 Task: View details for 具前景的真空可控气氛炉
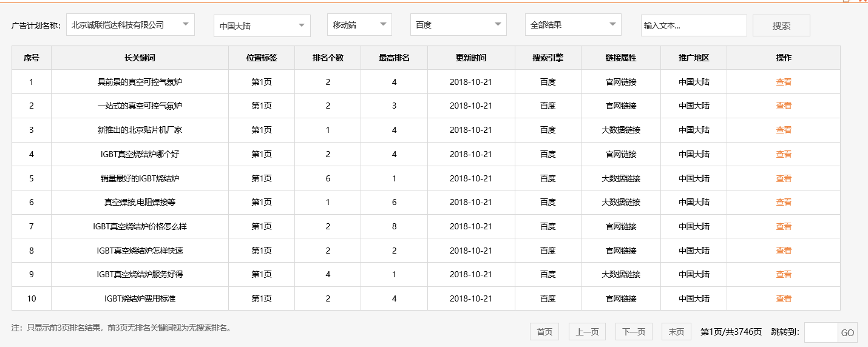(784, 82)
